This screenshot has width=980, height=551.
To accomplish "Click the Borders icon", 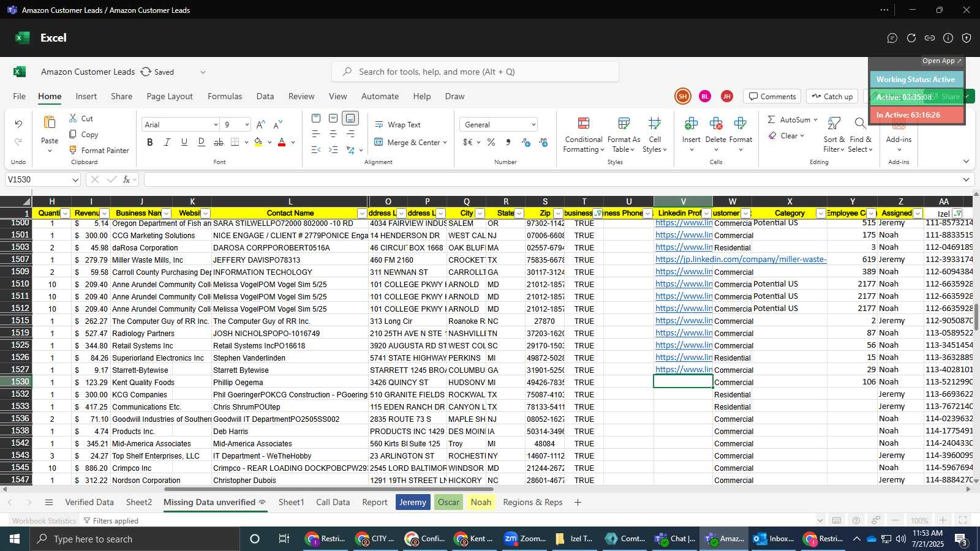I will click(x=235, y=142).
